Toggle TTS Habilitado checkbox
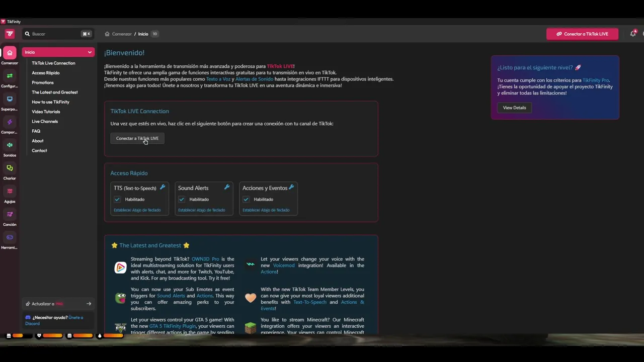Image resolution: width=644 pixels, height=362 pixels. click(x=117, y=199)
